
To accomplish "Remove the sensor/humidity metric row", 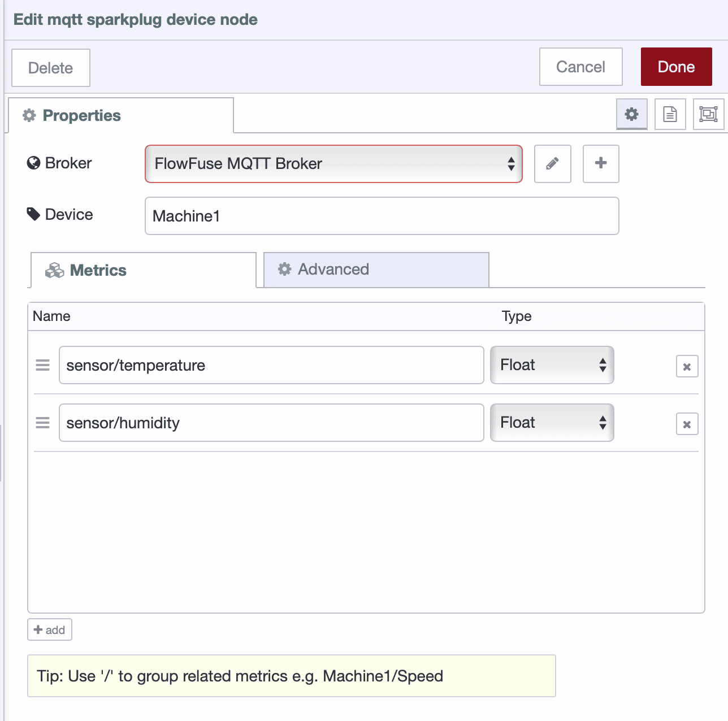I will (687, 424).
